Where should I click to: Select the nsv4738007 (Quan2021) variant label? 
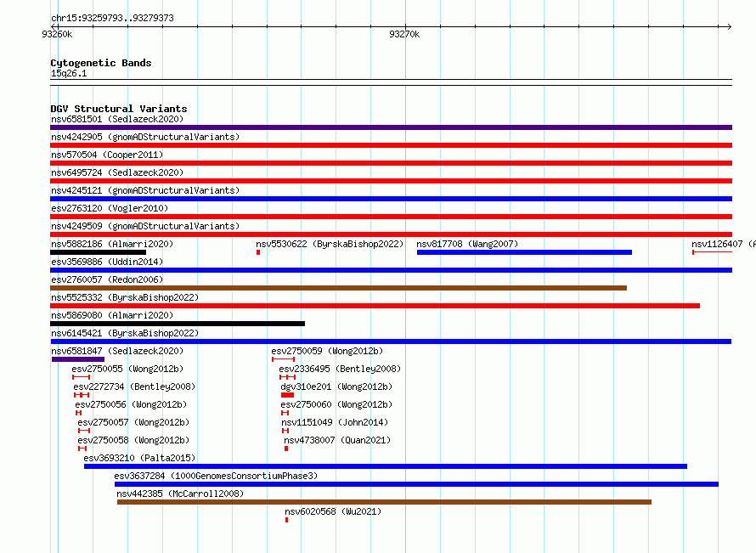(x=337, y=440)
